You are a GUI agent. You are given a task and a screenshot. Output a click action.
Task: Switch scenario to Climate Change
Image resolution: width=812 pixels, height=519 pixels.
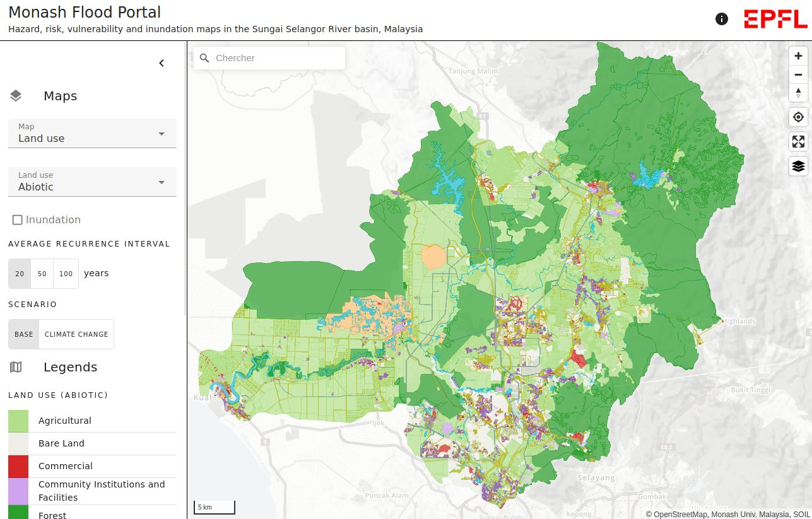coord(76,334)
